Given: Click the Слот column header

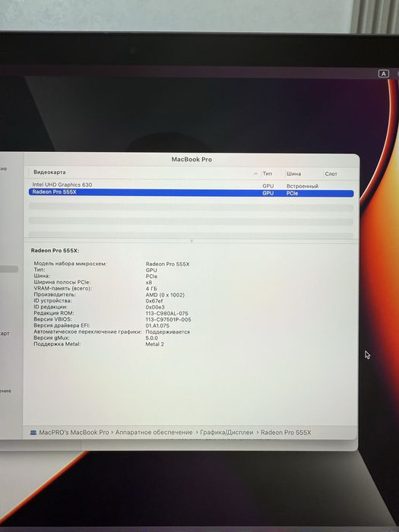Looking at the screenshot, I should click(331, 174).
